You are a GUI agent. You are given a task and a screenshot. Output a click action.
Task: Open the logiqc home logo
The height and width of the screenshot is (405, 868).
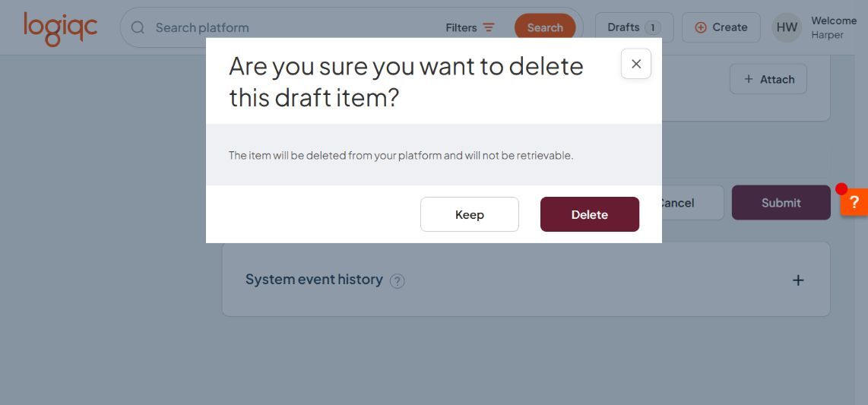60,28
